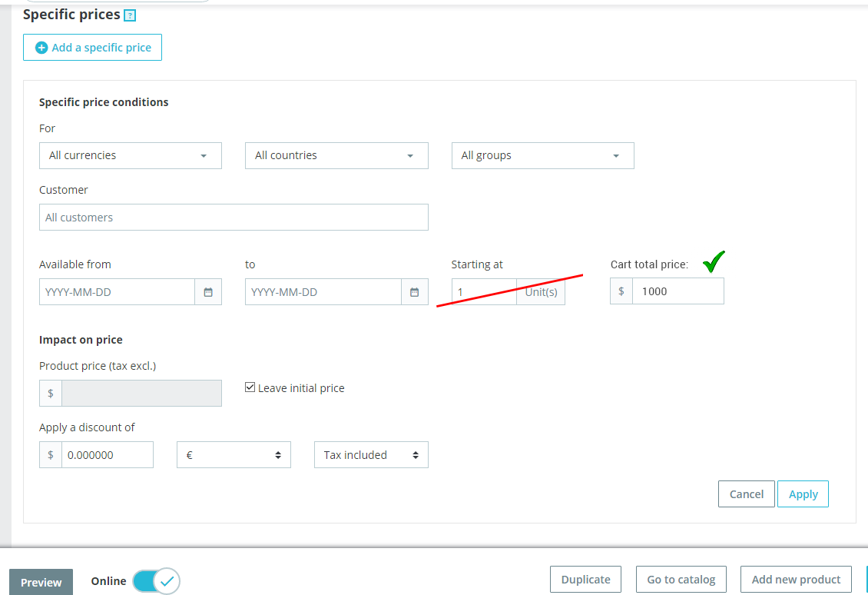Apply the specific price conditions
The height and width of the screenshot is (595, 868).
pos(803,494)
